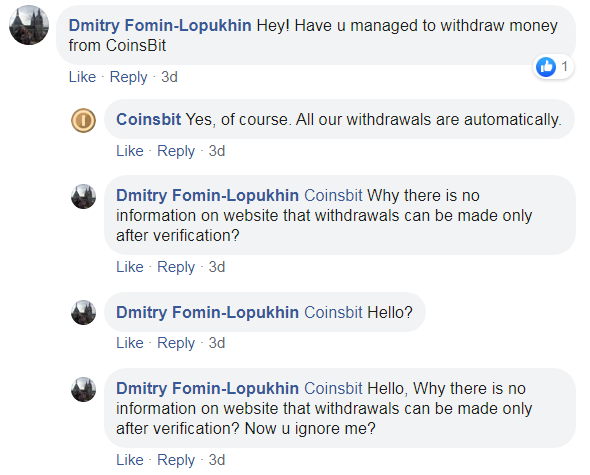Click Coinsbit mention in the 'Hello?' reply

click(x=333, y=312)
